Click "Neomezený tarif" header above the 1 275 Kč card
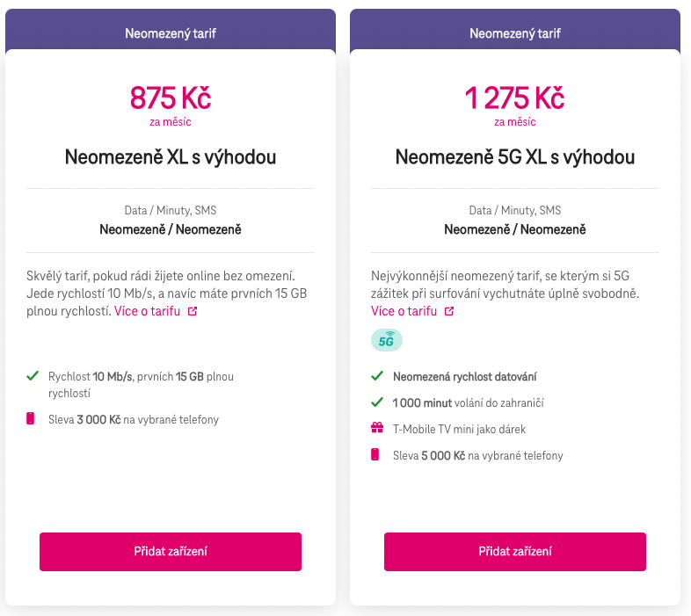The width and height of the screenshot is (691, 616). pos(515,33)
